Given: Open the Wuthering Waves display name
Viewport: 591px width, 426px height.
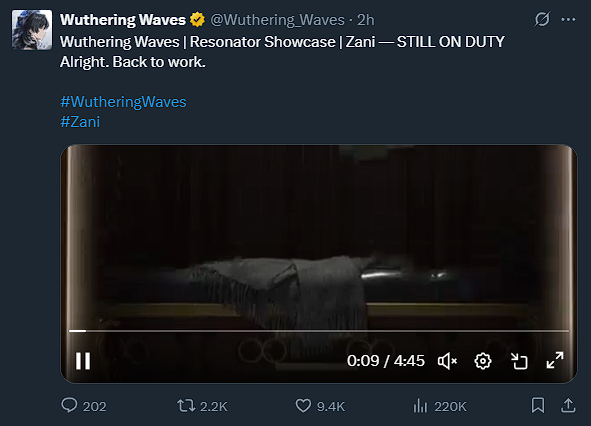Looking at the screenshot, I should pyautogui.click(x=123, y=20).
